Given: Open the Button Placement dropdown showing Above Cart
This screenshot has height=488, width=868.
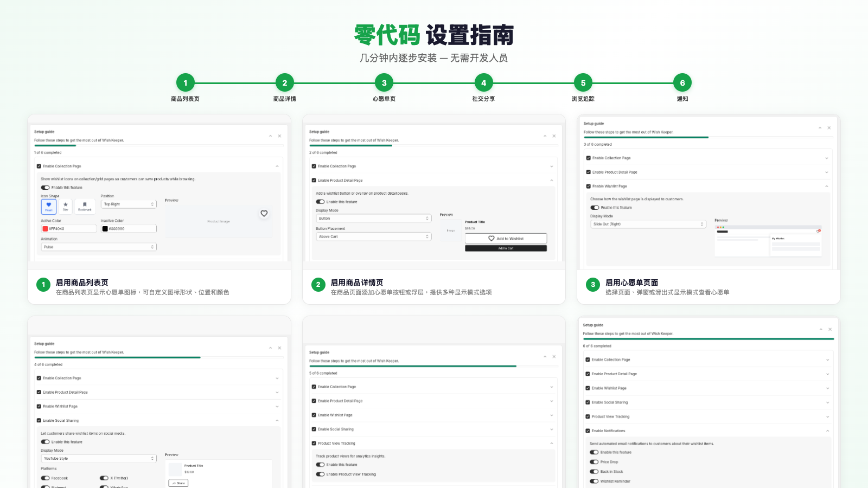Looking at the screenshot, I should (373, 237).
